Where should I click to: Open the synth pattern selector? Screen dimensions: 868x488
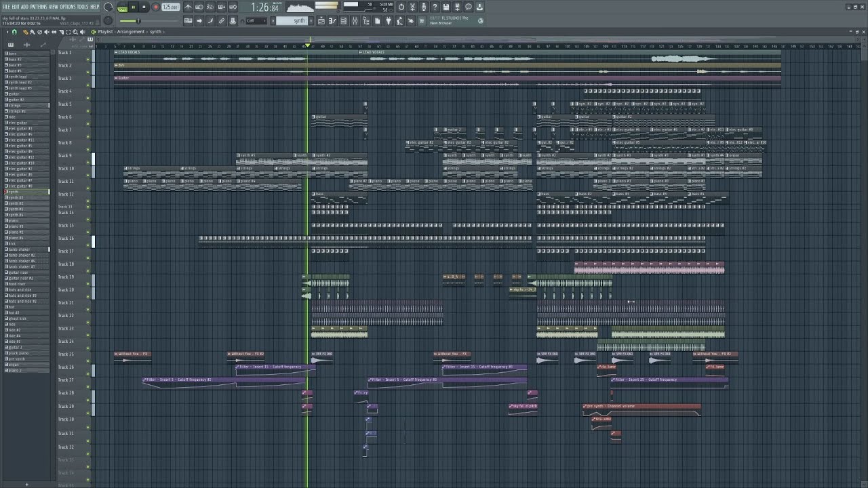pyautogui.click(x=292, y=20)
